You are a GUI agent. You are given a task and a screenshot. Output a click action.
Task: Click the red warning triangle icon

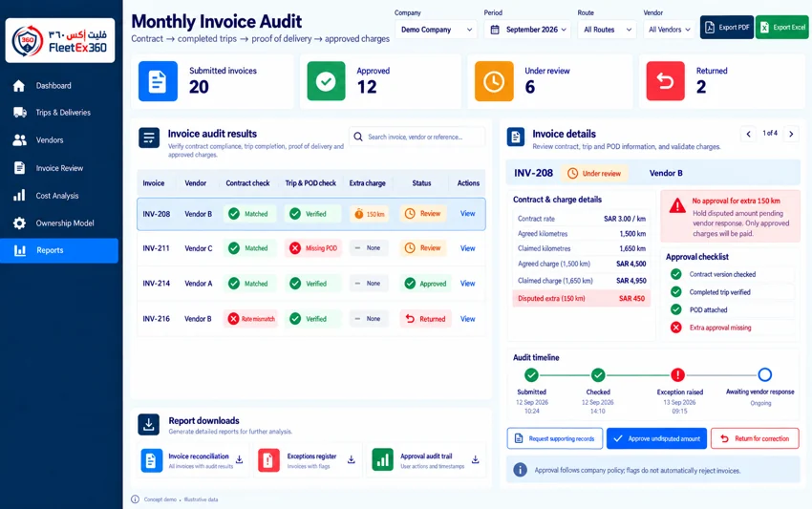pos(677,206)
